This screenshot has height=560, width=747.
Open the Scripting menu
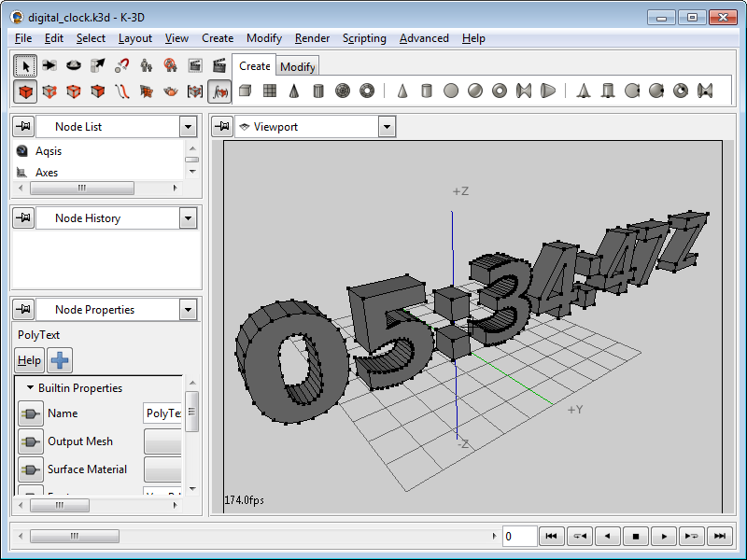(364, 38)
